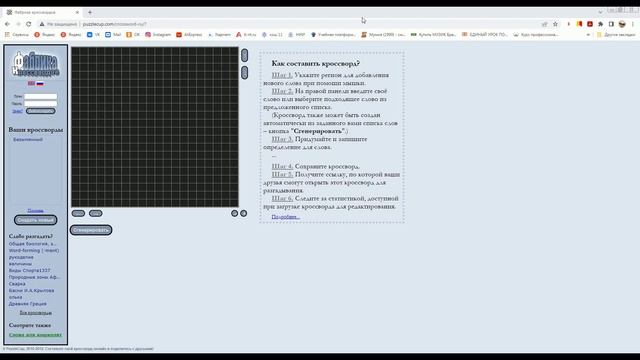The image size is (640, 360).
Task: Open the Сервисы apps bookmark
Action: point(17,35)
